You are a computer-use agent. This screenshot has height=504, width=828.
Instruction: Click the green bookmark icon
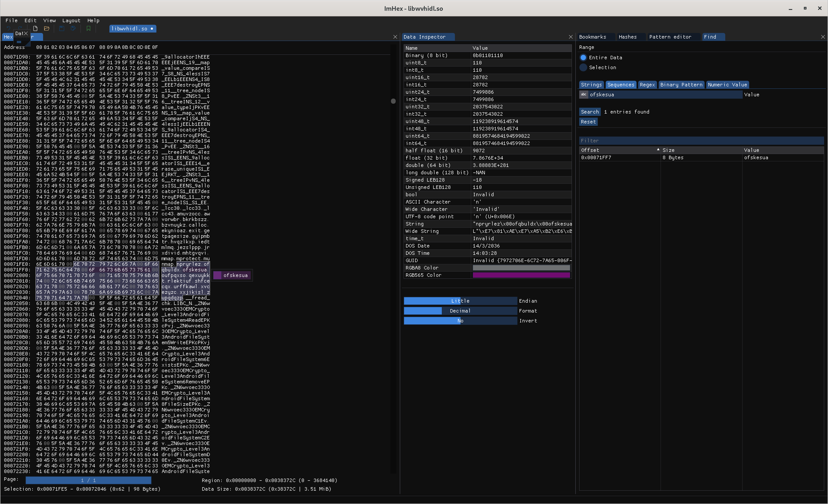tap(88, 29)
